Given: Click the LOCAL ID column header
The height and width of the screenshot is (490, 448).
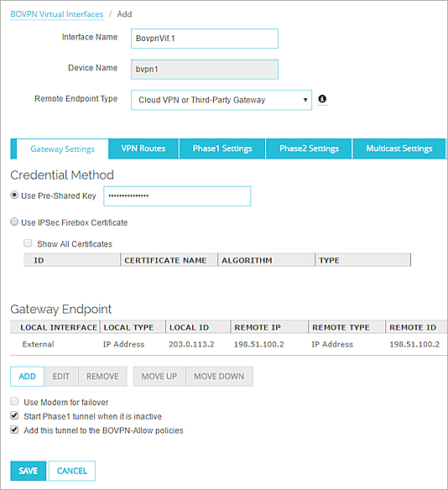Looking at the screenshot, I should point(198,327).
